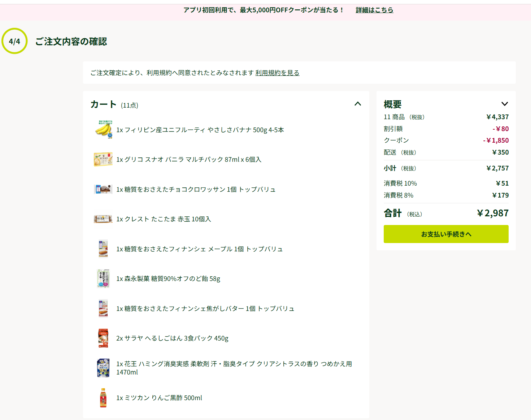Click the browned butter financier thumbnail
This screenshot has height=420, width=531.
(x=103, y=308)
